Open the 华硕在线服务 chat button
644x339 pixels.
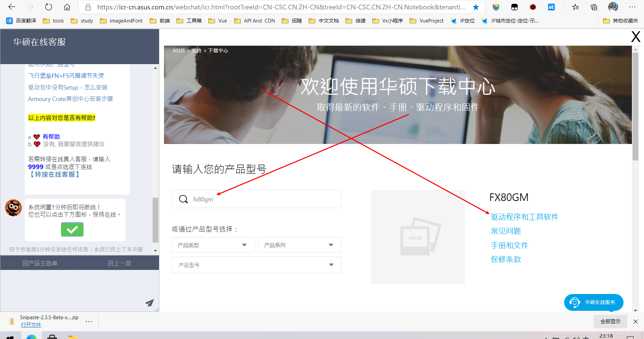tap(594, 302)
